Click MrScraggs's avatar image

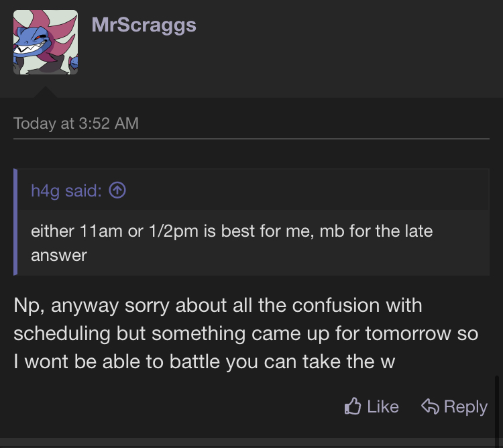coord(46,42)
